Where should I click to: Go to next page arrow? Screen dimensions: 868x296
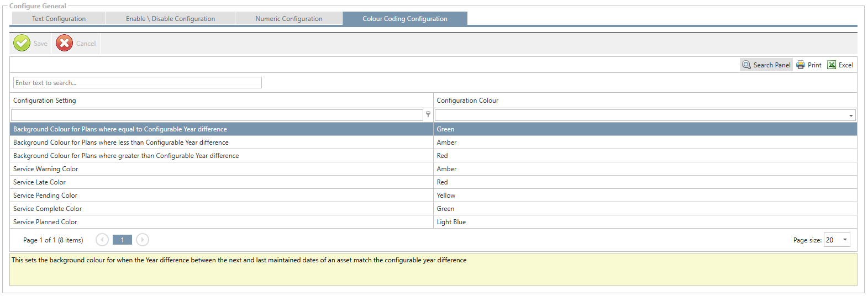pyautogui.click(x=143, y=240)
